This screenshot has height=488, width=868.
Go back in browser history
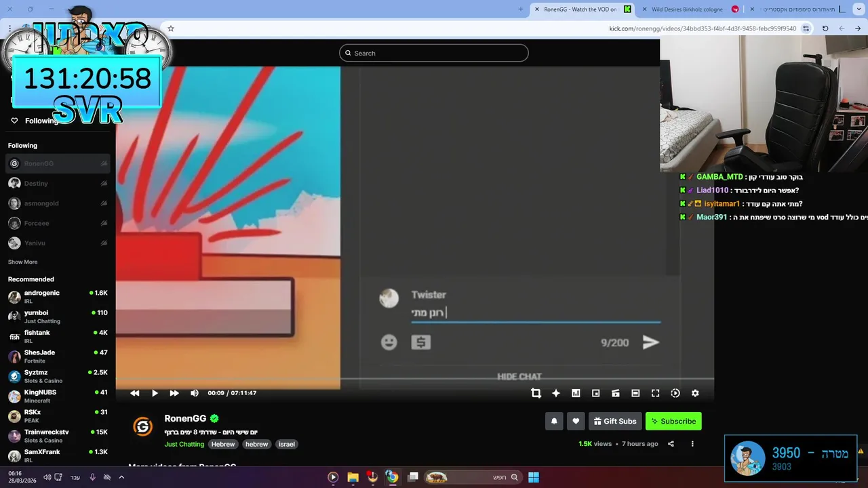click(858, 28)
